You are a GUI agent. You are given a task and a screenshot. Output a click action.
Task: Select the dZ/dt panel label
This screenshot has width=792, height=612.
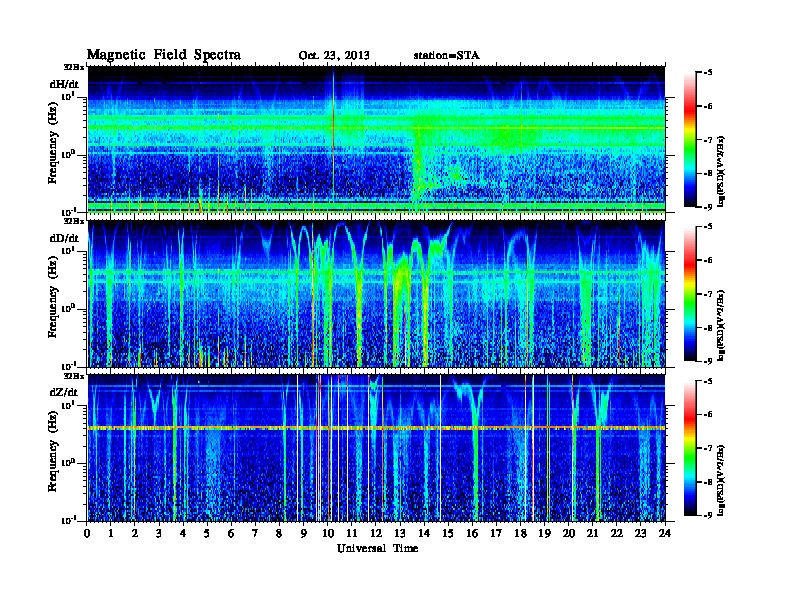pos(64,392)
